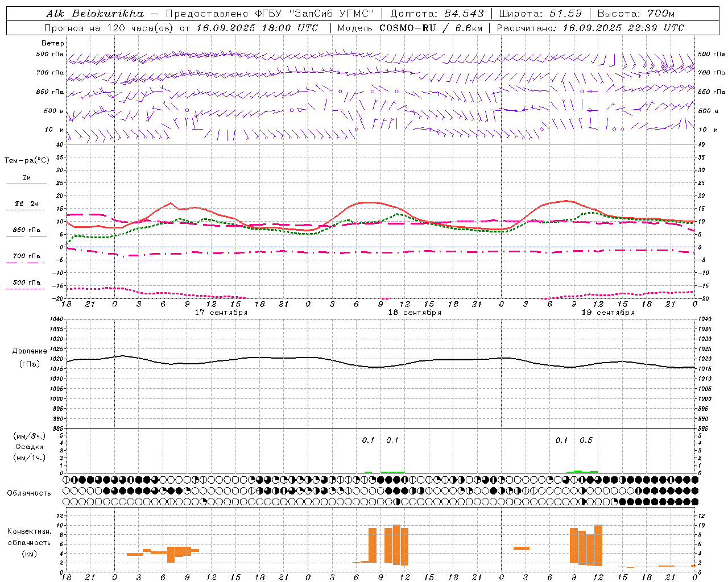Screen dimensions: 728x582
Task: Click 'Предоставлено ФГБУ "ЗапСиб УГМС"' provider text
Action: pyautogui.click(x=270, y=14)
